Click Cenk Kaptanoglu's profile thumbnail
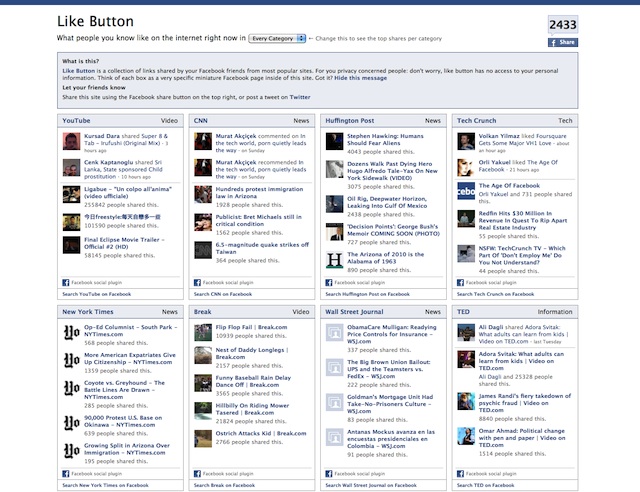The image size is (640, 492). coord(71,167)
